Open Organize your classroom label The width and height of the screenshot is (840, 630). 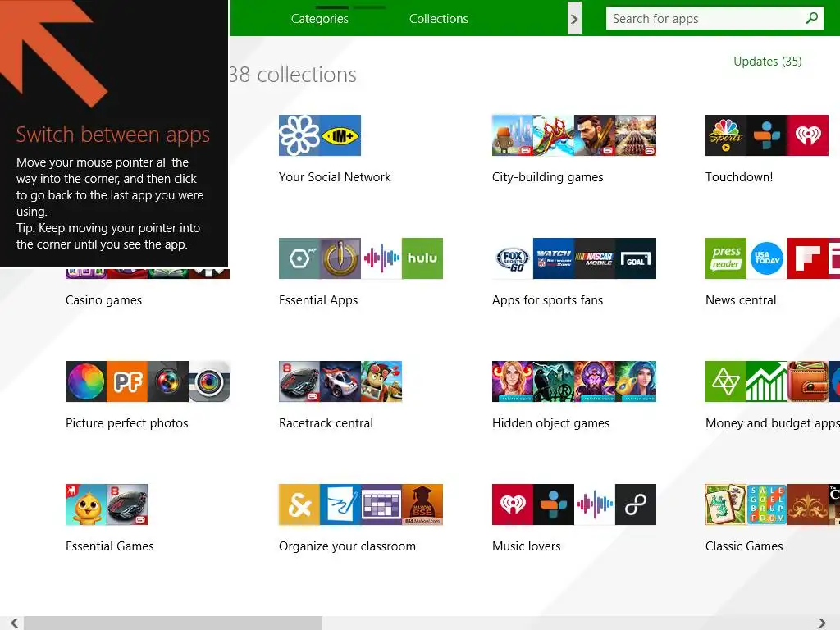pos(347,546)
